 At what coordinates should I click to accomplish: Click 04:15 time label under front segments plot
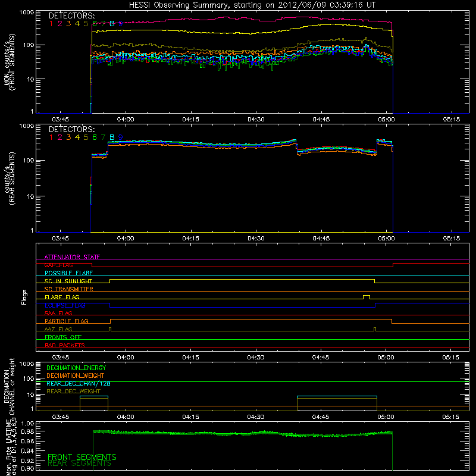tap(190, 120)
